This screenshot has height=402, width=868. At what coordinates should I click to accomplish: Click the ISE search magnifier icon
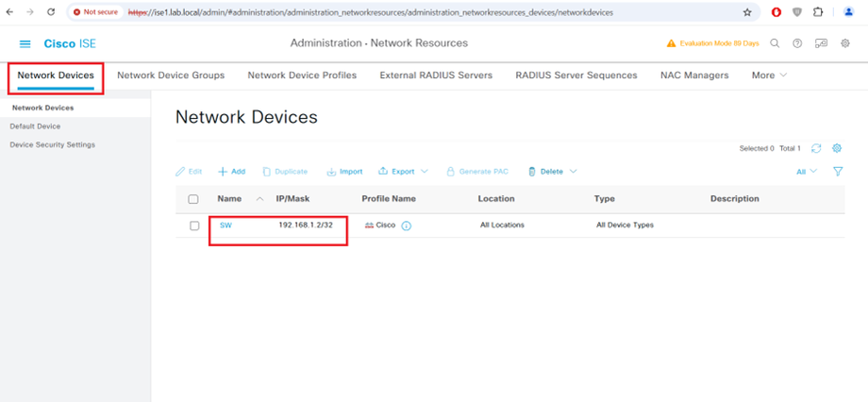click(775, 43)
